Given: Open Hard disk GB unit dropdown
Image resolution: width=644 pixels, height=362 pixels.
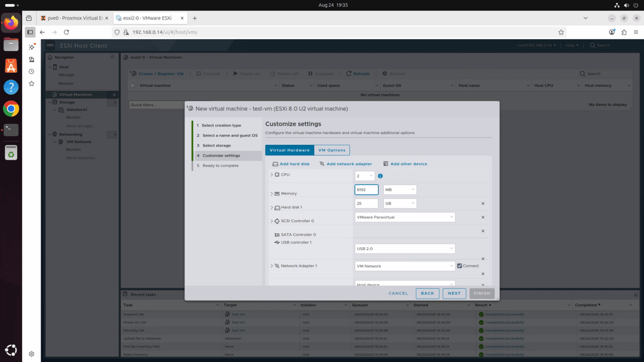Looking at the screenshot, I should [400, 203].
